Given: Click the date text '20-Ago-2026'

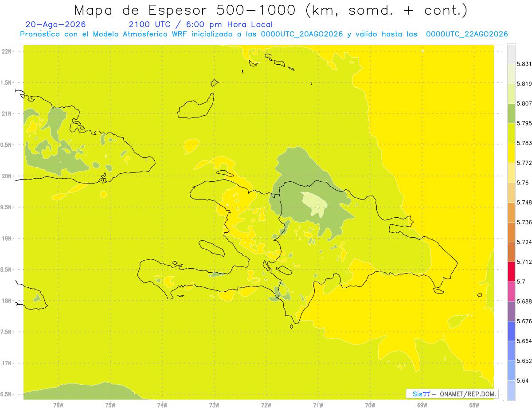Looking at the screenshot, I should (55, 24).
